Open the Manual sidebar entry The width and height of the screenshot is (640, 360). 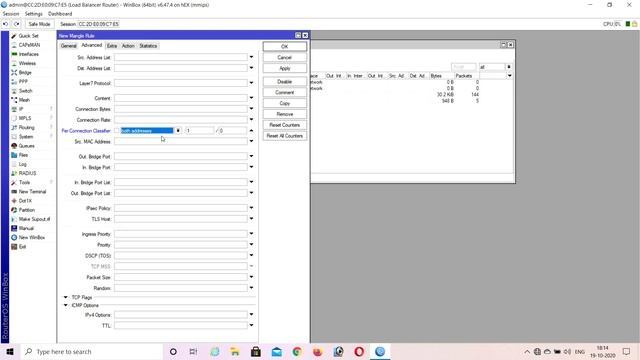tap(26, 228)
